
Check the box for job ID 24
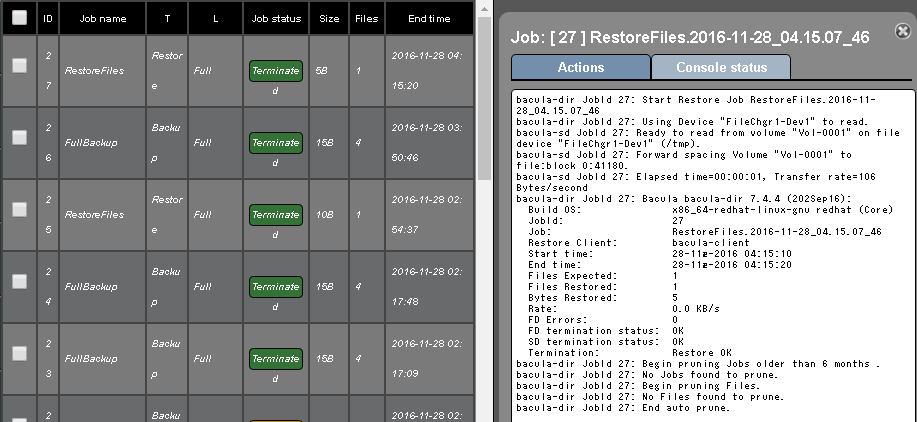[x=19, y=281]
